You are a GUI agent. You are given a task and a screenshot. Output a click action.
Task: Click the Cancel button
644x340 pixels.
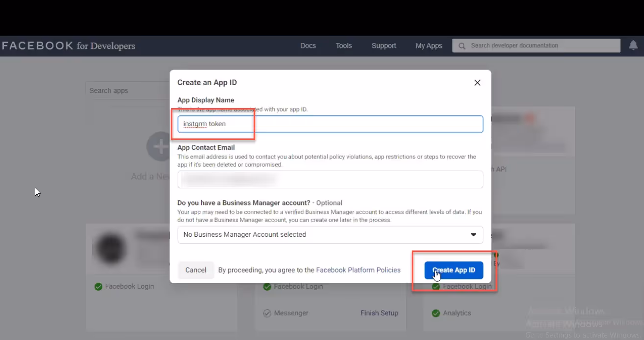point(196,270)
